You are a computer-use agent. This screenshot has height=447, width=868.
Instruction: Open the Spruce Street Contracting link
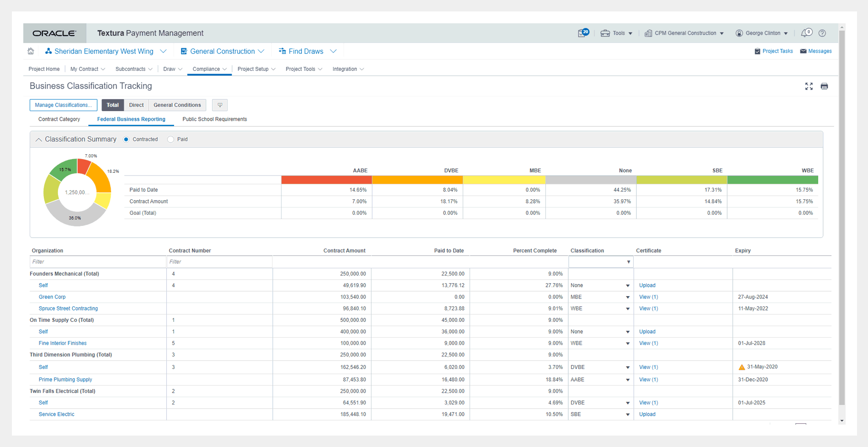[x=68, y=309]
